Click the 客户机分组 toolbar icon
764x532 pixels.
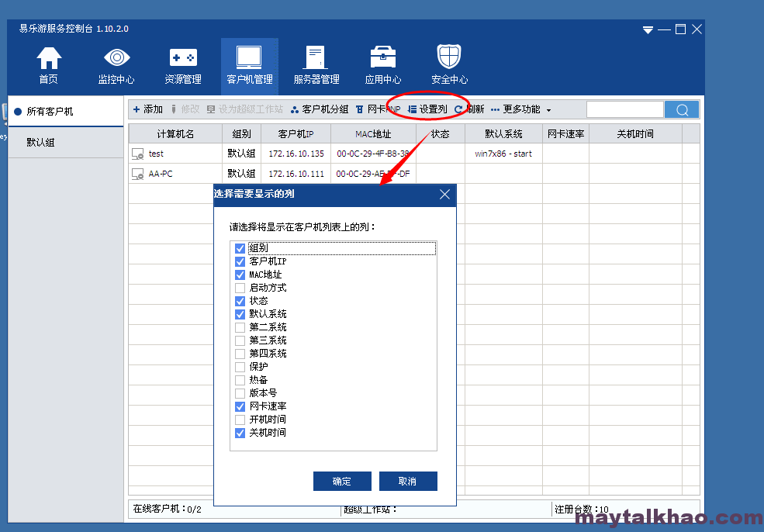pos(294,109)
